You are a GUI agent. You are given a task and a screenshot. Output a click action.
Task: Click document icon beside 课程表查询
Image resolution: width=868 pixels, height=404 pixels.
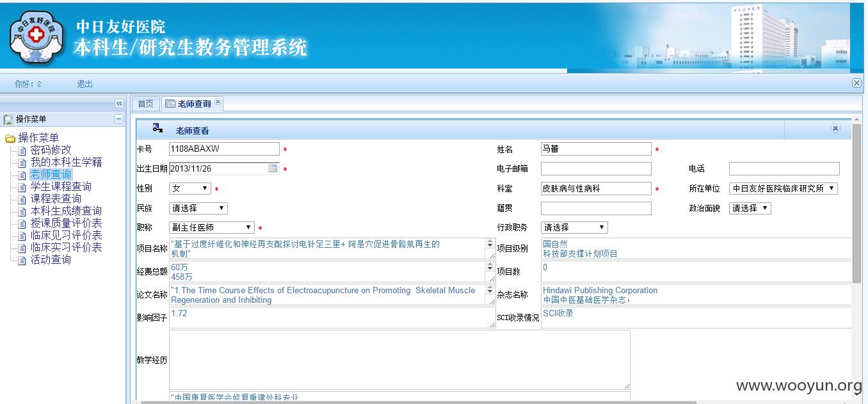pyautogui.click(x=22, y=199)
